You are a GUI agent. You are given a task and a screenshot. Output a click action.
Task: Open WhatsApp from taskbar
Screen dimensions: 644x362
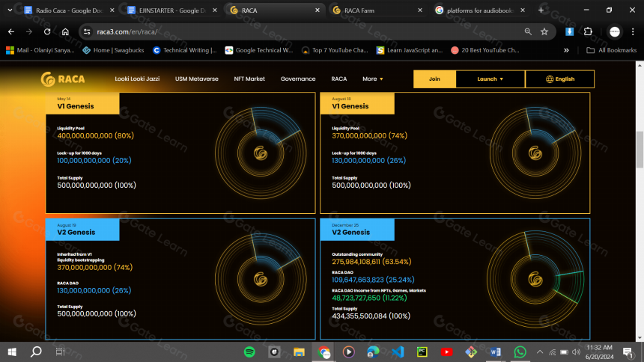point(520,352)
